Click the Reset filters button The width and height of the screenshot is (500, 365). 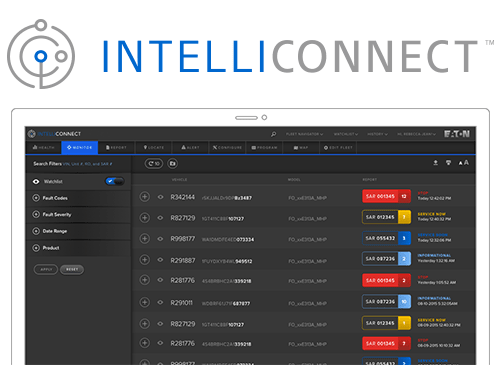pyautogui.click(x=72, y=269)
